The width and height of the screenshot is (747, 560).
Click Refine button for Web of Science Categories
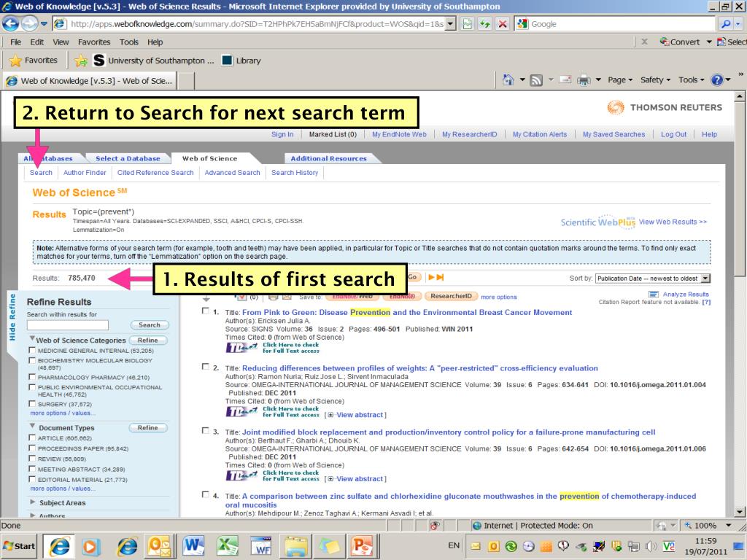147,340
